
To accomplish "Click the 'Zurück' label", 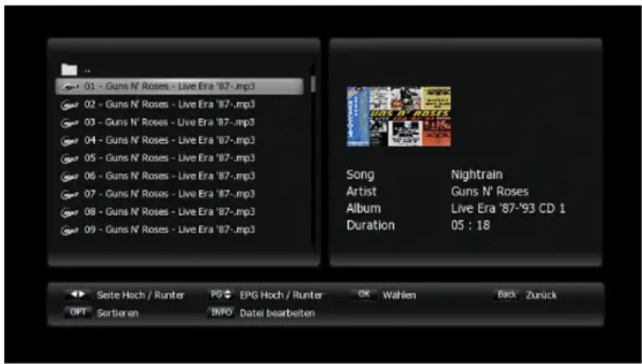I will pos(541,295).
